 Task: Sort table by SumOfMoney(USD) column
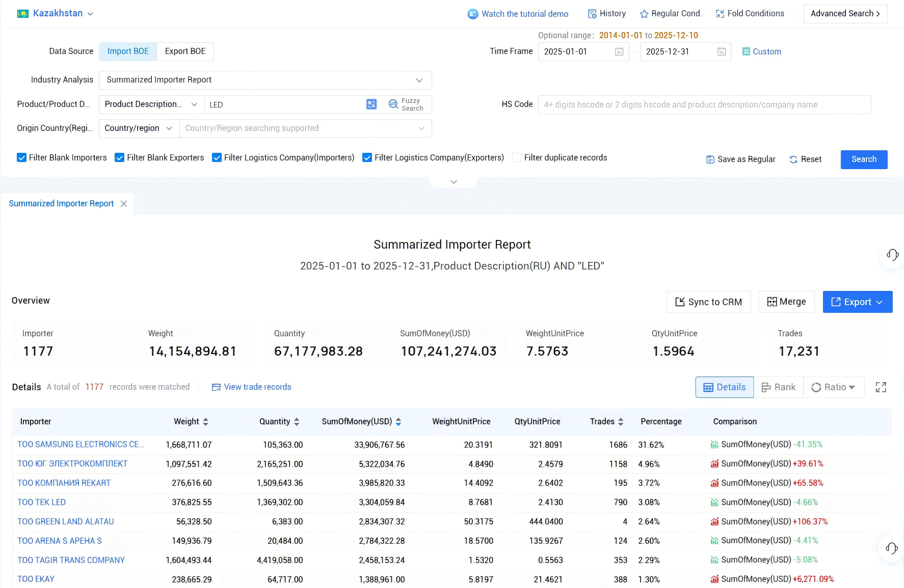(398, 422)
